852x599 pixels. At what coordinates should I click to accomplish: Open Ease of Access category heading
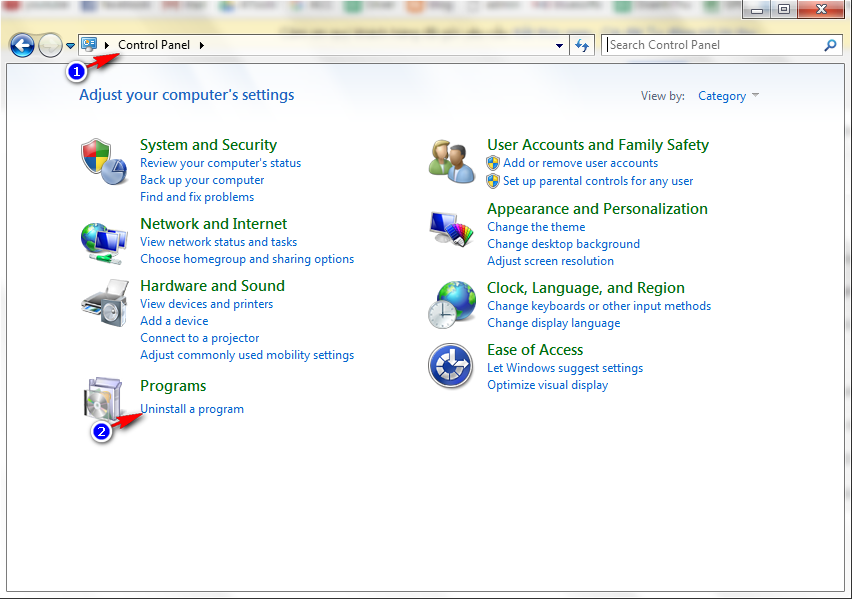(x=535, y=350)
